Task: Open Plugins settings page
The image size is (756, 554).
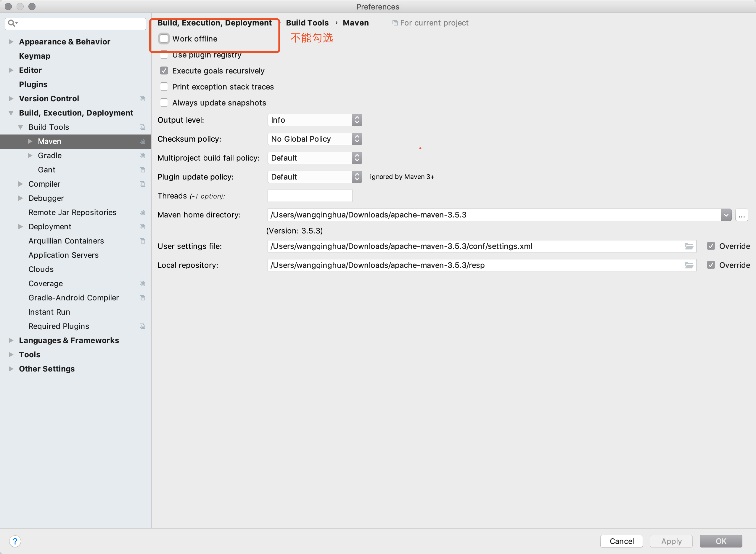Action: click(33, 84)
